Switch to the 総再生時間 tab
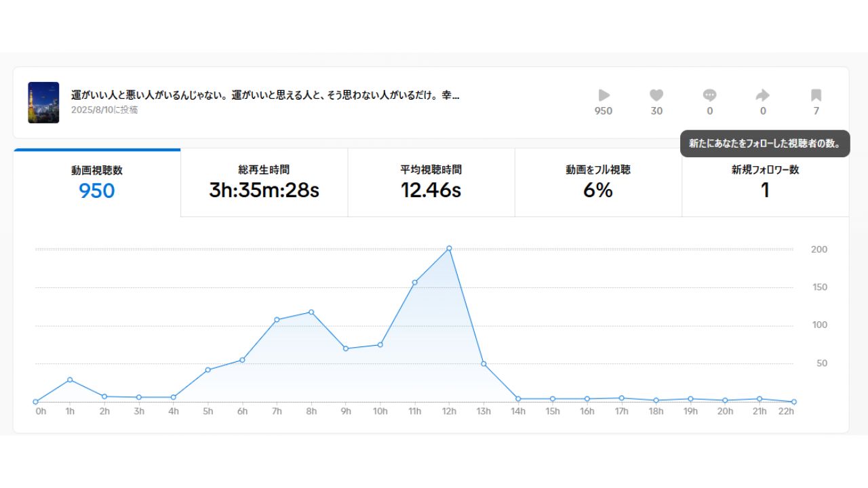868x488 pixels. [x=264, y=183]
